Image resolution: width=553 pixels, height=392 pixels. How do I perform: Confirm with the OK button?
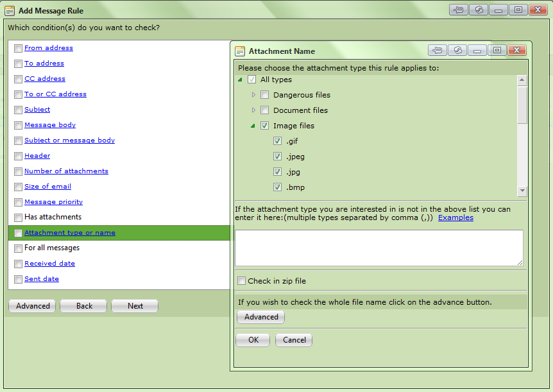pyautogui.click(x=253, y=340)
